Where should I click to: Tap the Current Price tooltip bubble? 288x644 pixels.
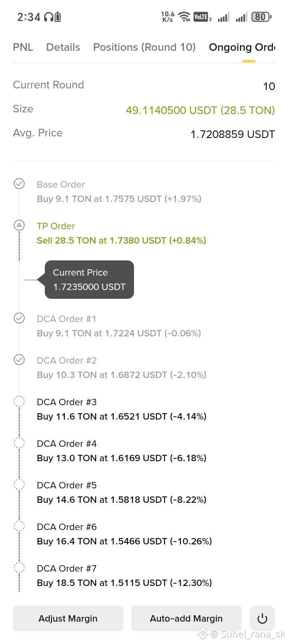tap(89, 280)
